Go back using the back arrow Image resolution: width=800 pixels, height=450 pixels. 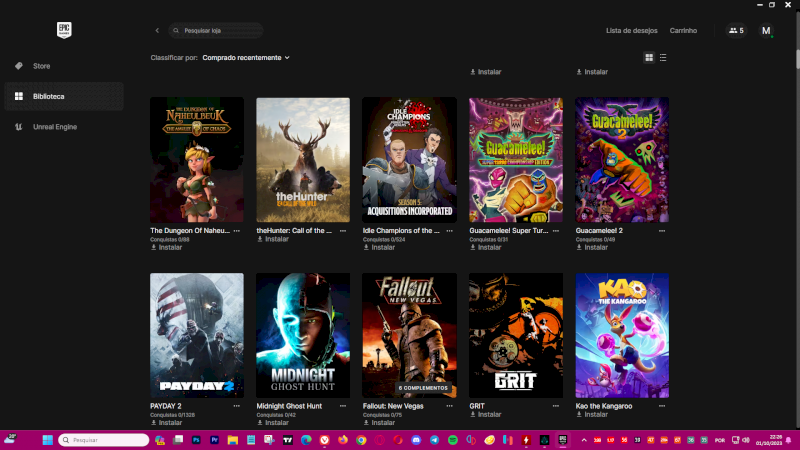[x=157, y=31]
